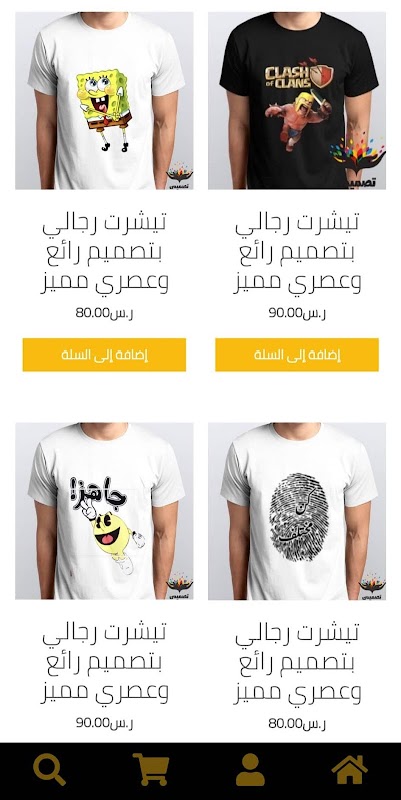Add the Clash of Clans t-shirt to cart

tap(297, 355)
